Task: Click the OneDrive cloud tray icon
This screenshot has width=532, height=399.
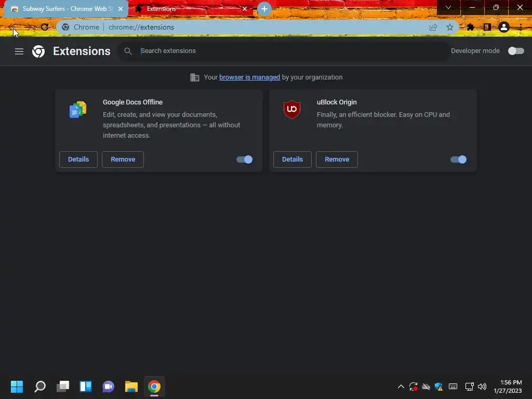Action: (x=426, y=387)
